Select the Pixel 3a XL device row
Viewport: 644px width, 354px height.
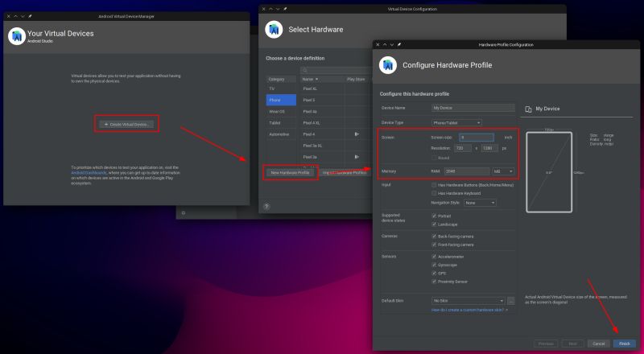point(336,146)
